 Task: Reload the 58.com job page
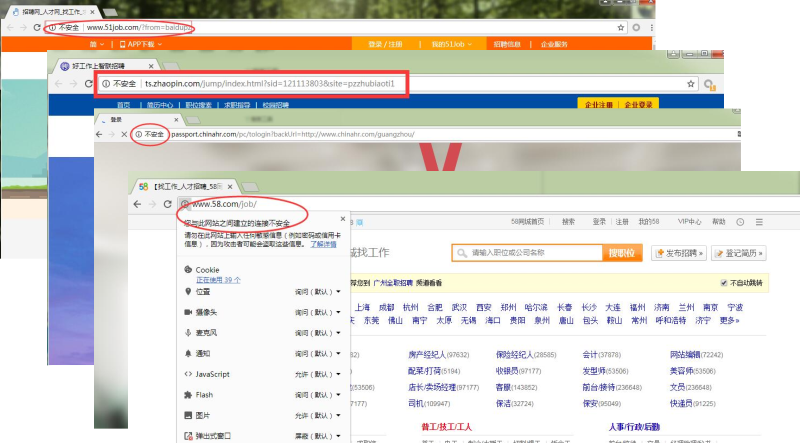click(x=167, y=204)
